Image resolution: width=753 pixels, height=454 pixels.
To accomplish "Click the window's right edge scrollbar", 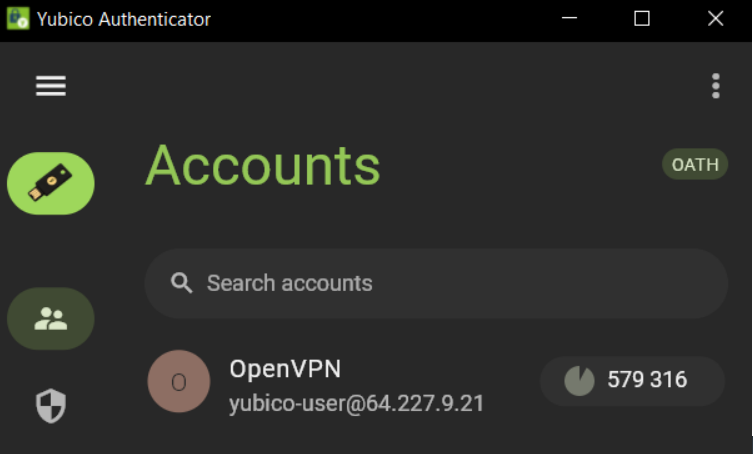I will coord(750,240).
